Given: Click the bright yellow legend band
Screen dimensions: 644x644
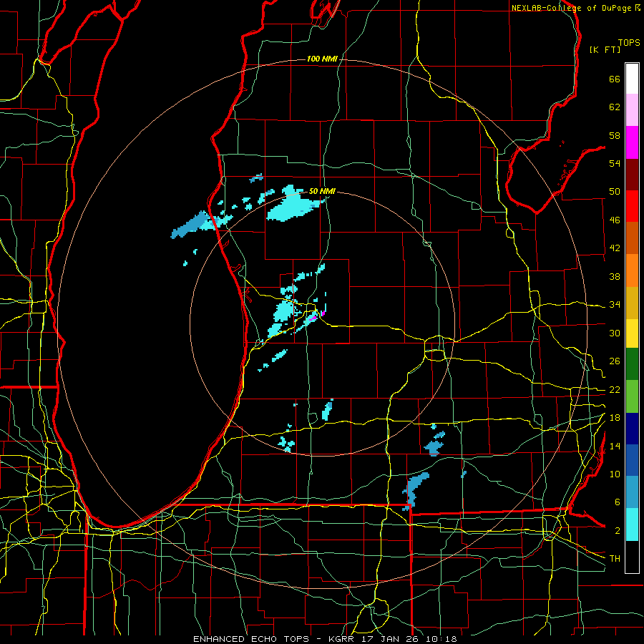Looking at the screenshot, I should pos(632,333).
